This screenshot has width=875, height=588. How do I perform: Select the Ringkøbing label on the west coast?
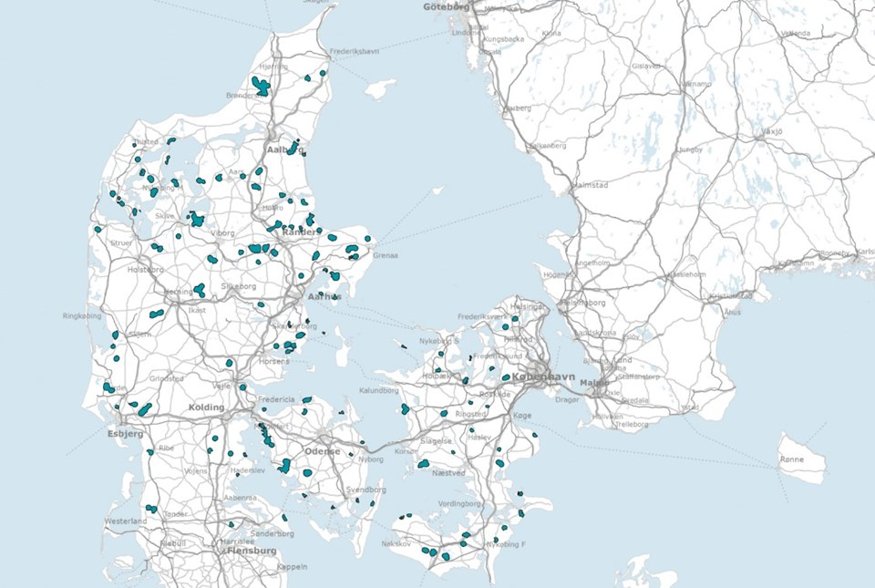coord(82,315)
